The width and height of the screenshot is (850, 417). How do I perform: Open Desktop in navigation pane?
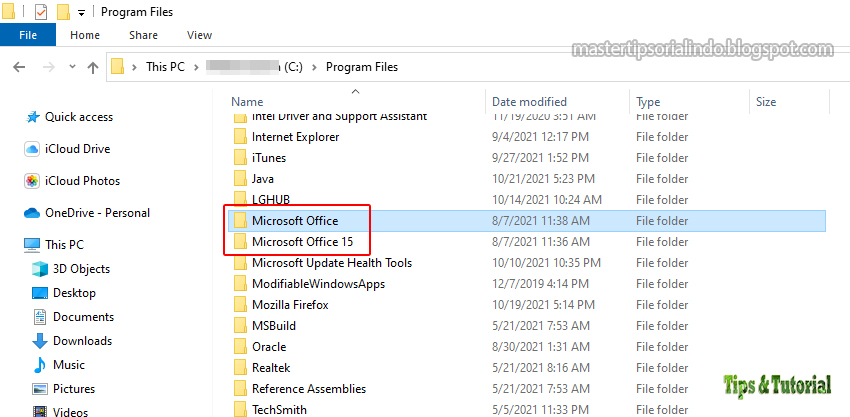coord(74,293)
